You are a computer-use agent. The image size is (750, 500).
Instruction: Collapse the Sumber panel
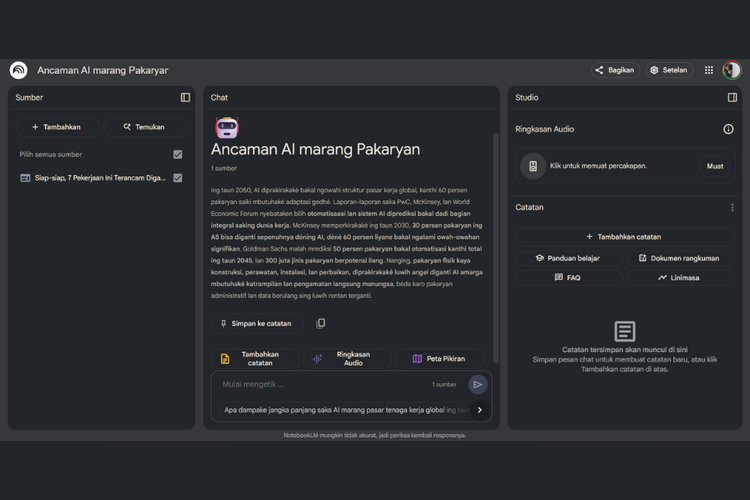pos(185,97)
